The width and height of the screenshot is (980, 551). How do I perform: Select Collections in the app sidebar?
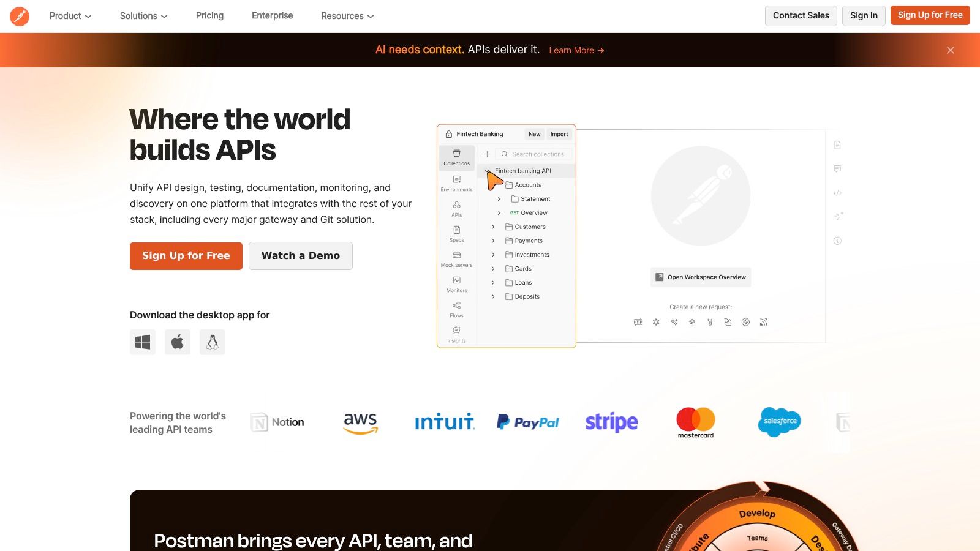[457, 157]
